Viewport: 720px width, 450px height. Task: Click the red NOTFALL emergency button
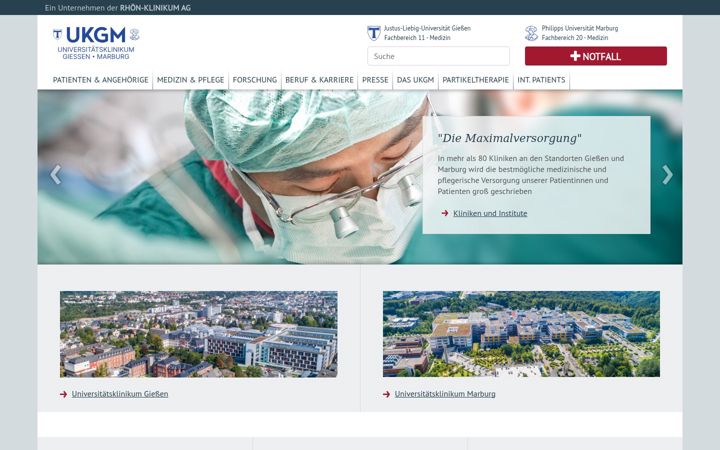[596, 56]
